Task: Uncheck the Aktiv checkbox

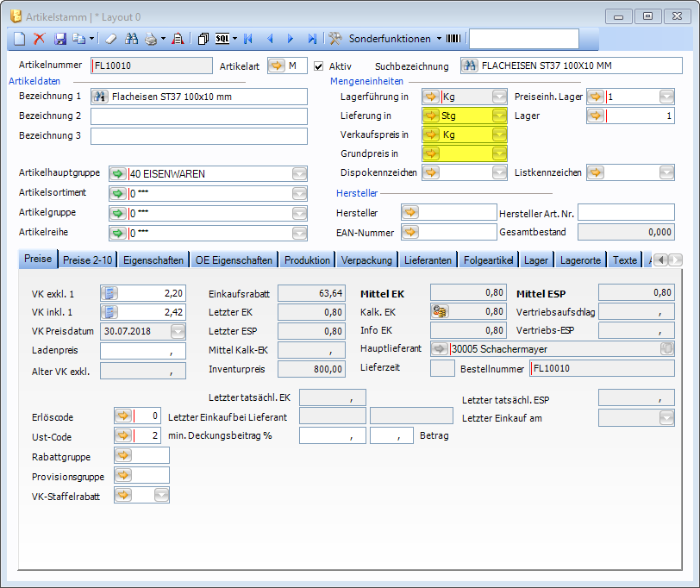Action: [x=318, y=66]
